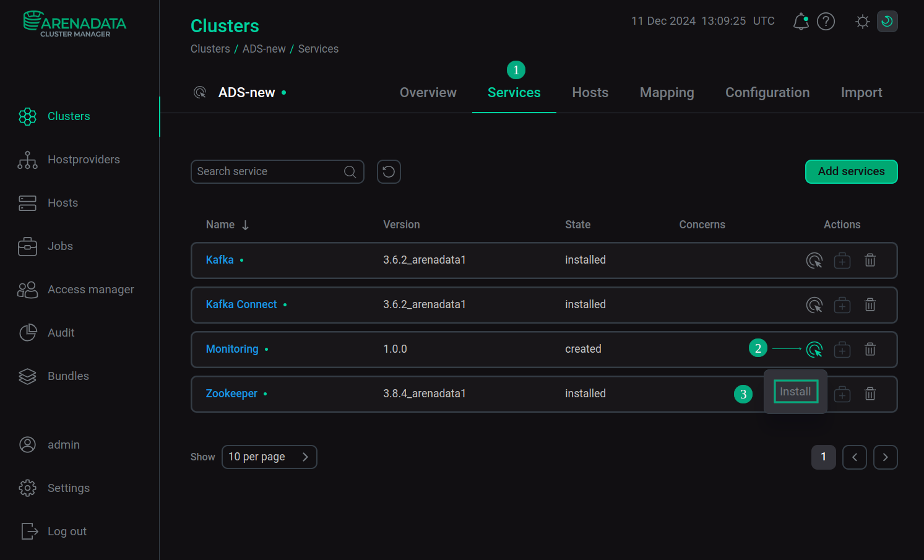This screenshot has height=560, width=924.
Task: Open notifications bell
Action: point(801,22)
